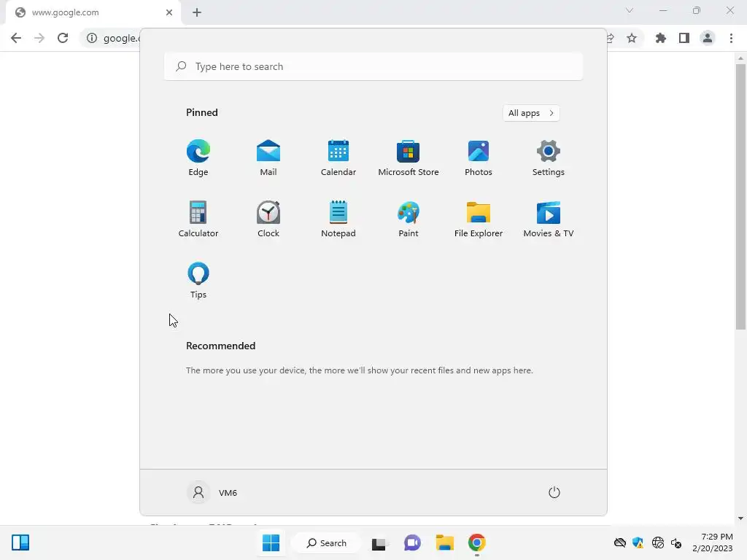Screen dimensions: 747x560
Task: Open Chrome three-dot menu
Action: pos(731,38)
